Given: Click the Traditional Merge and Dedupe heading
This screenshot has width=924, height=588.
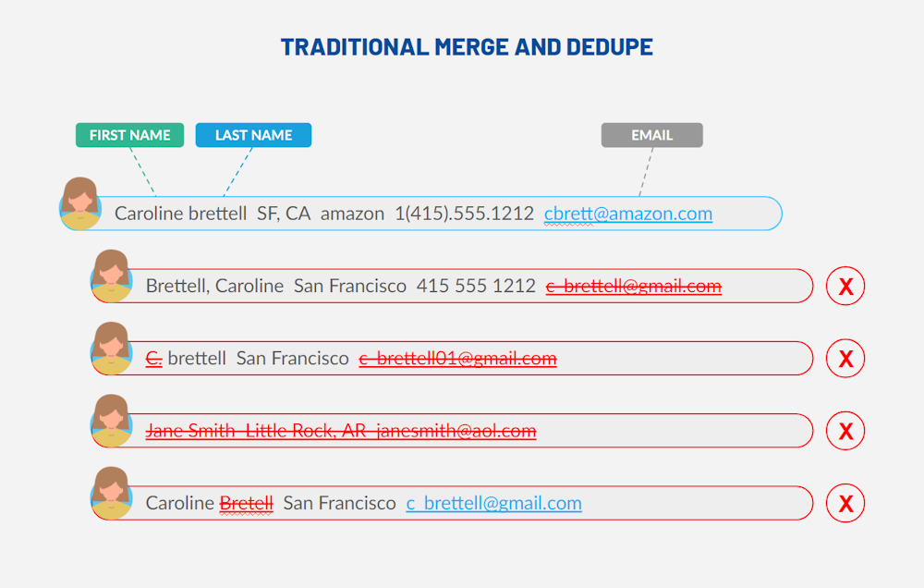Looking at the screenshot, I should point(467,47).
